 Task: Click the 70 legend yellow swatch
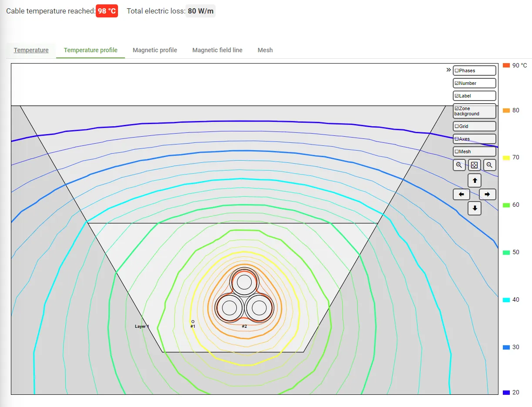(x=506, y=158)
